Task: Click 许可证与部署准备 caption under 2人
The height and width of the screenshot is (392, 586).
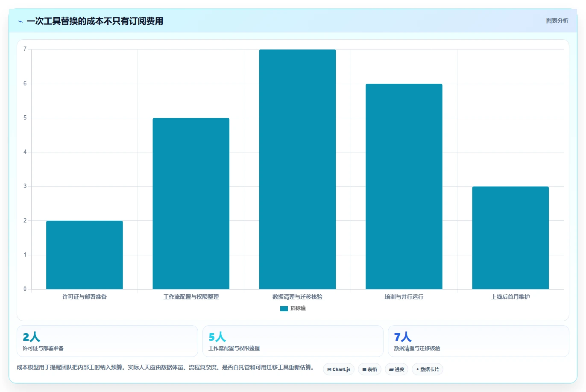Action: [x=43, y=348]
